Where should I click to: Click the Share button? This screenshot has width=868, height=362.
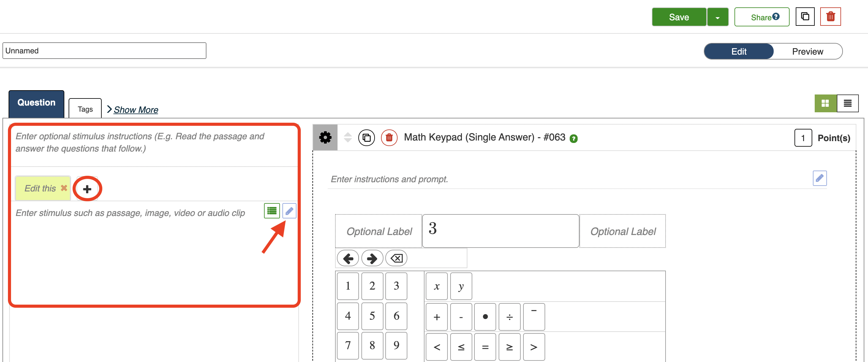(761, 17)
